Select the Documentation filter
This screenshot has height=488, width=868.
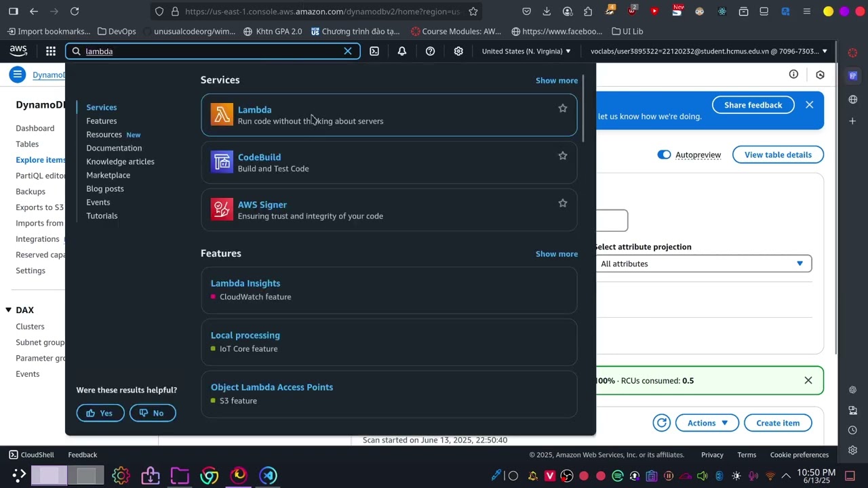tap(114, 148)
